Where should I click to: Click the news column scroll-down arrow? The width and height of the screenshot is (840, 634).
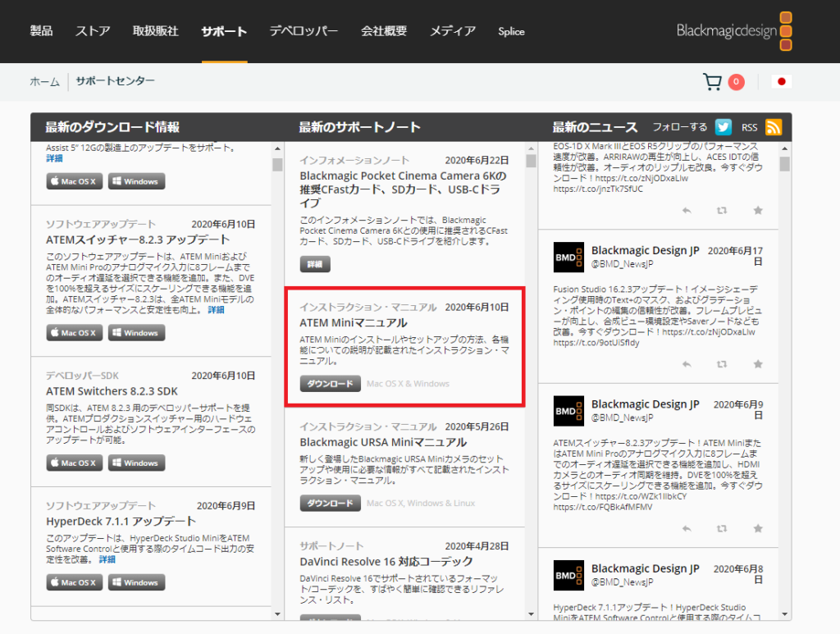784,614
